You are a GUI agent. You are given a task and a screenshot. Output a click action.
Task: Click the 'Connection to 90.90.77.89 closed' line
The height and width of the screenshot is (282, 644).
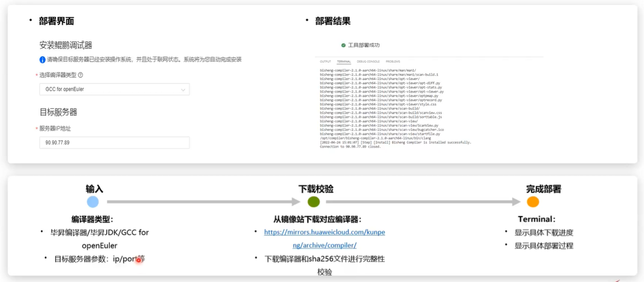pyautogui.click(x=350, y=146)
